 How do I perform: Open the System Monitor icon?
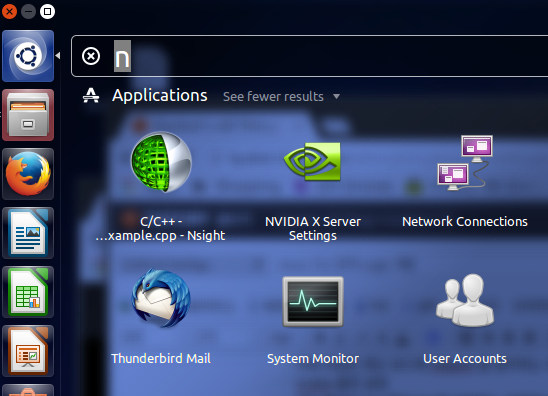point(313,302)
